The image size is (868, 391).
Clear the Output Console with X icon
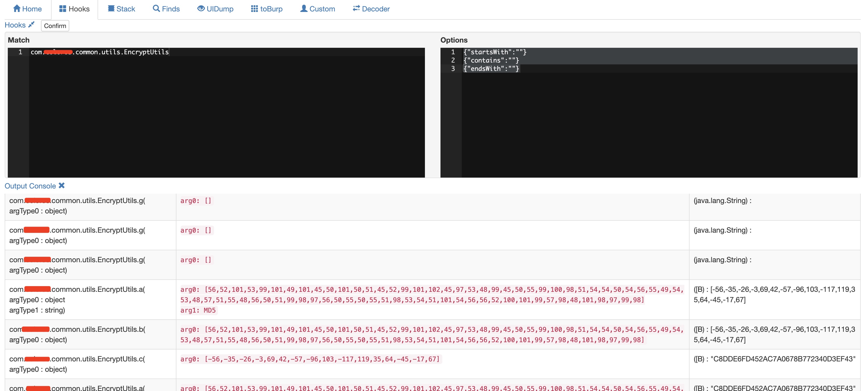(x=62, y=186)
